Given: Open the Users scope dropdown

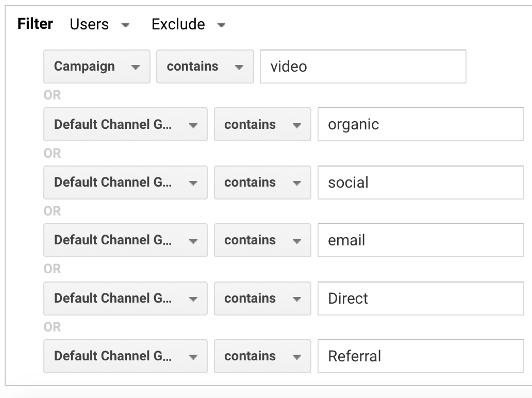Looking at the screenshot, I should [99, 25].
